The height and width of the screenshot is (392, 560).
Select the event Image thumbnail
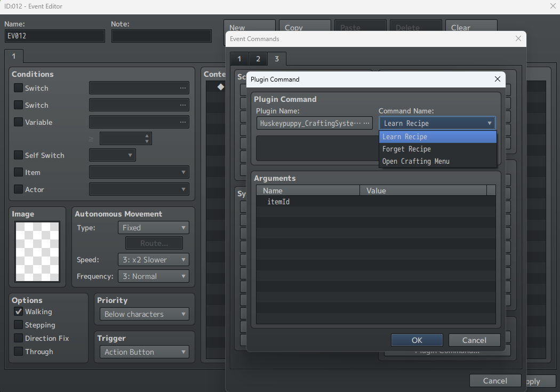(x=37, y=252)
